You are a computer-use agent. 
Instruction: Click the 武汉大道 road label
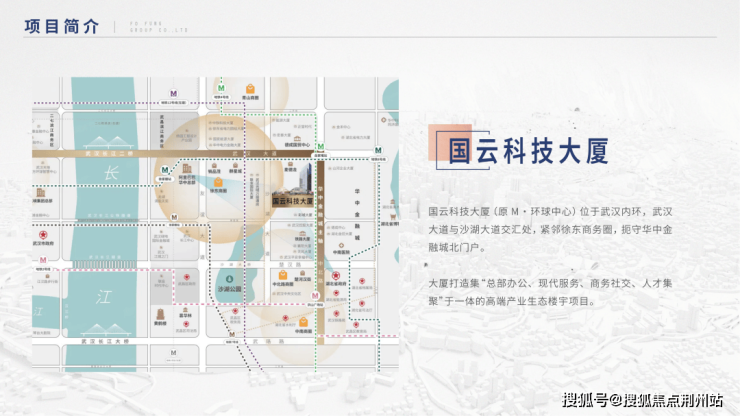[x=255, y=154]
